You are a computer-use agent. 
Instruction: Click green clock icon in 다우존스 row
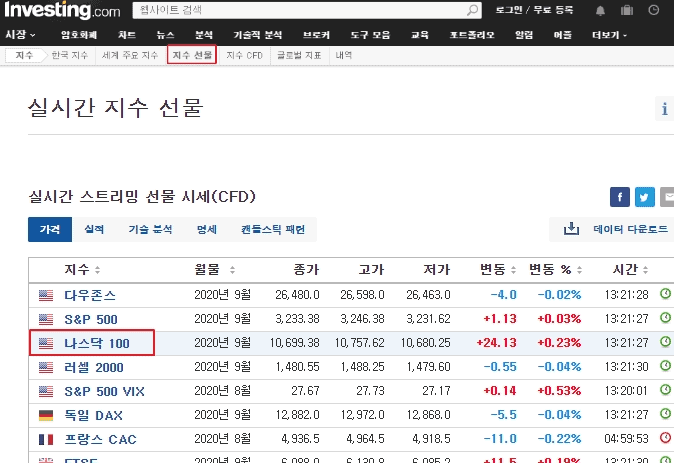(x=665, y=294)
